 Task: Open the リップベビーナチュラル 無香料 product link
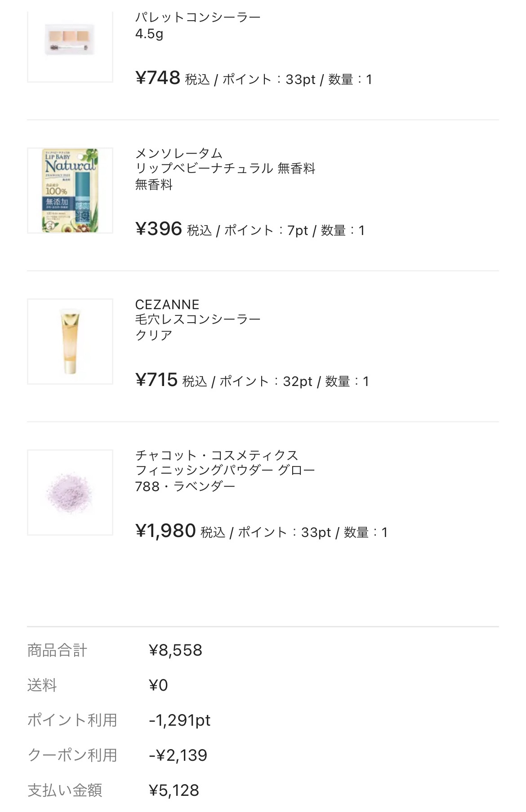(225, 169)
